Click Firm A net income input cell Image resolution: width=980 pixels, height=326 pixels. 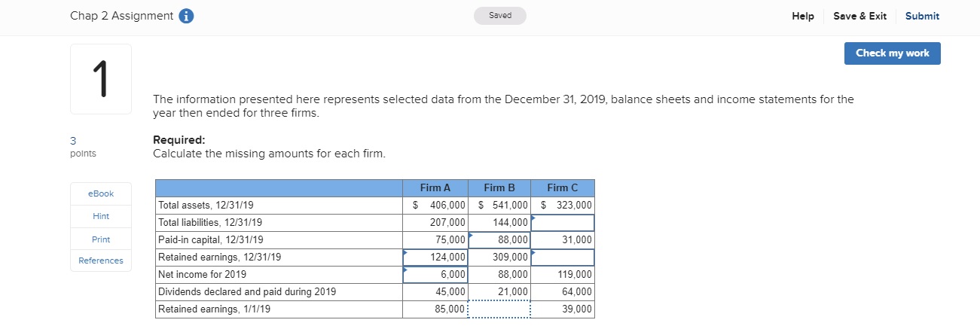coord(435,275)
